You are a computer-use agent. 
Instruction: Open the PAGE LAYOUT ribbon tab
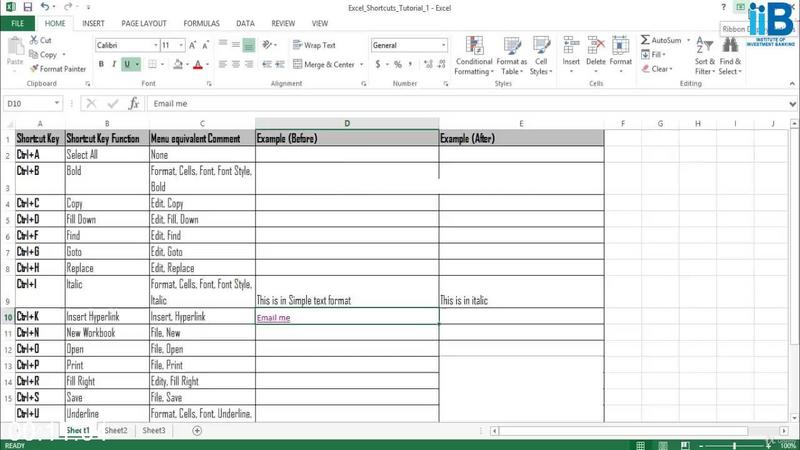coord(144,23)
